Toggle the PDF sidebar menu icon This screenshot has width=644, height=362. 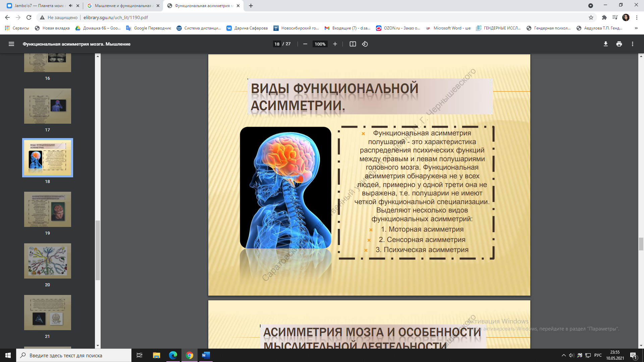(x=11, y=44)
